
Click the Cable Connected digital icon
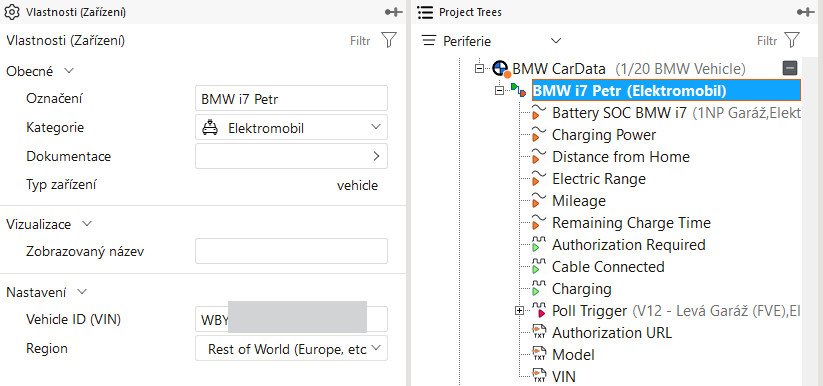pyautogui.click(x=539, y=267)
